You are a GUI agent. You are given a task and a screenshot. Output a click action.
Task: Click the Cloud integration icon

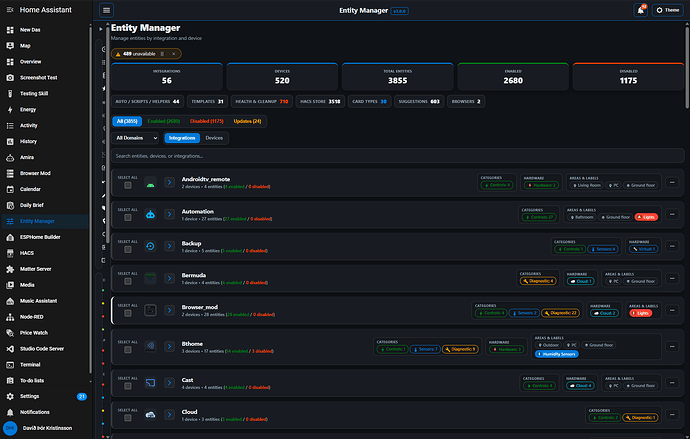pos(150,415)
